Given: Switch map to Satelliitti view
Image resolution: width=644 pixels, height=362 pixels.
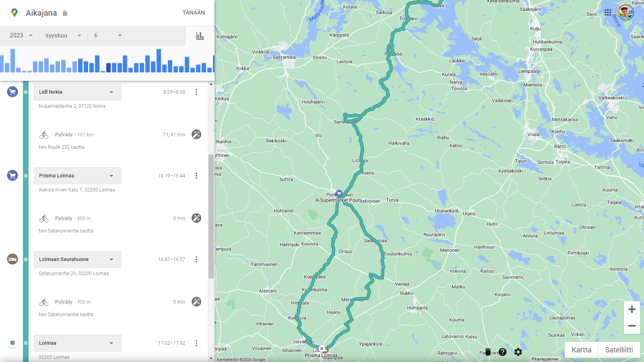Looking at the screenshot, I should point(619,350).
